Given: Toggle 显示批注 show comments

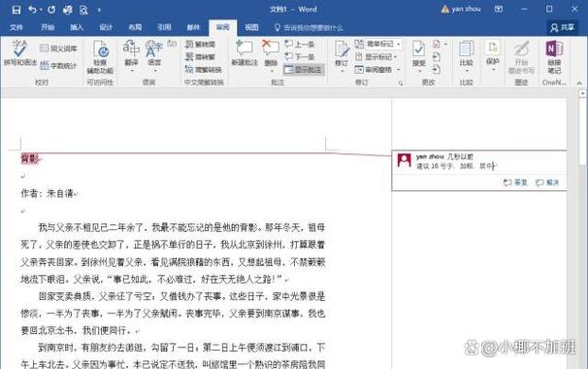Looking at the screenshot, I should point(303,70).
